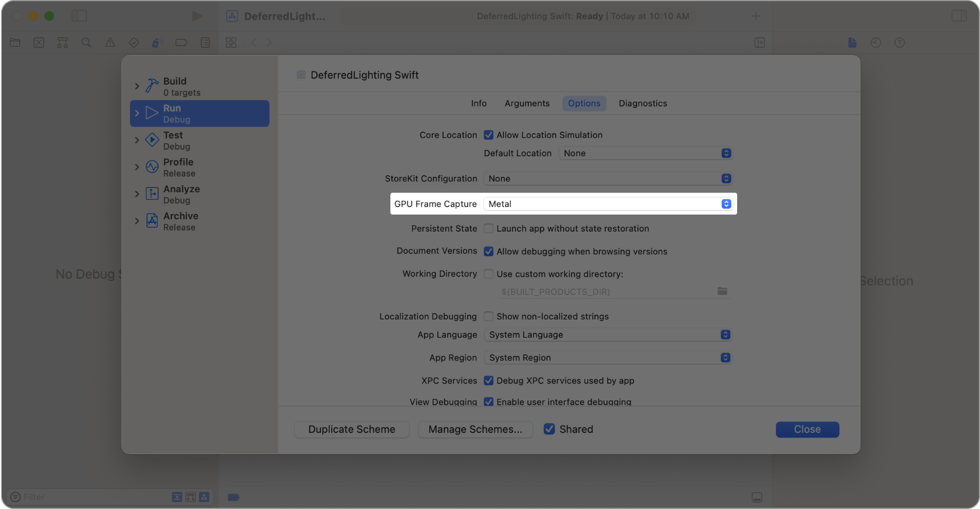The image size is (980, 509).
Task: Disable Allow Location Simulation
Action: coord(488,135)
